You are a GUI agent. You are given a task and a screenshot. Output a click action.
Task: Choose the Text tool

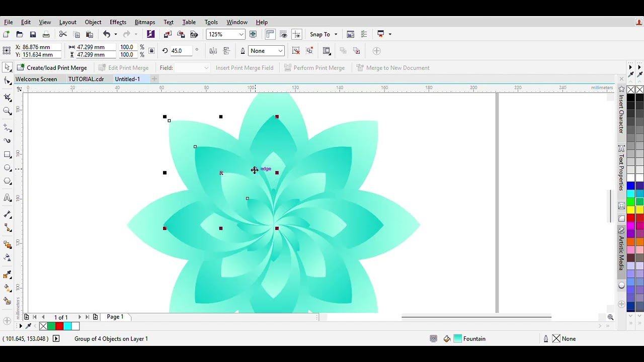7,198
